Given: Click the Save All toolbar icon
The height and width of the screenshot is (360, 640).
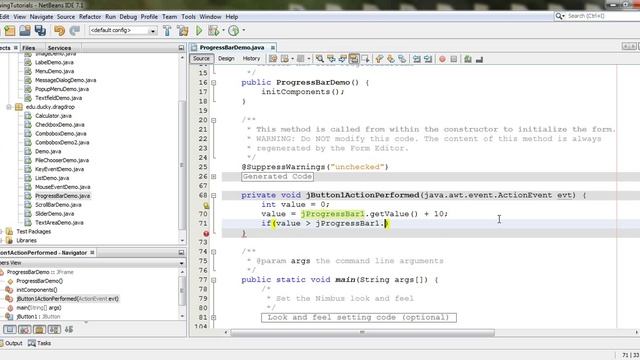Looking at the screenshot, I should 40,31.
